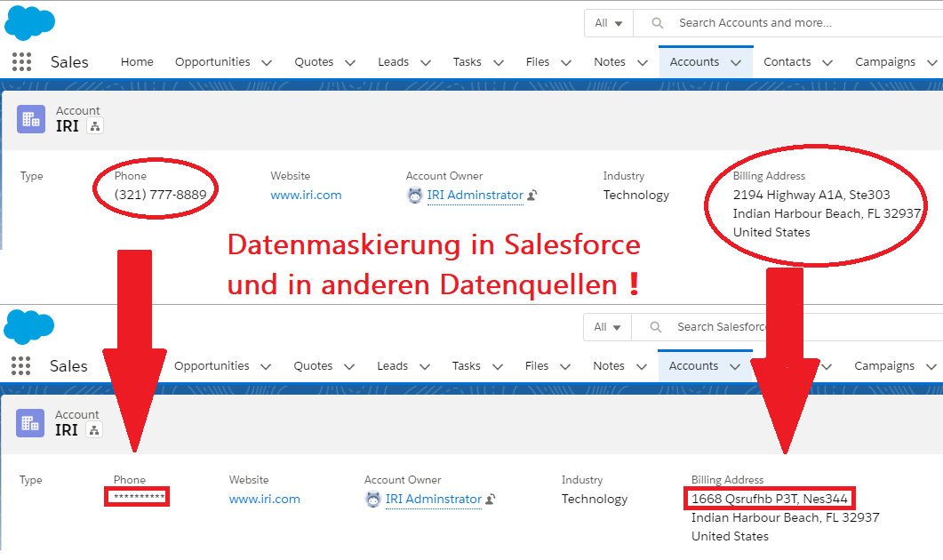Open Accounts tab dropdown arrow in upper navigation
The width and height of the screenshot is (943, 560).
pyautogui.click(x=735, y=62)
